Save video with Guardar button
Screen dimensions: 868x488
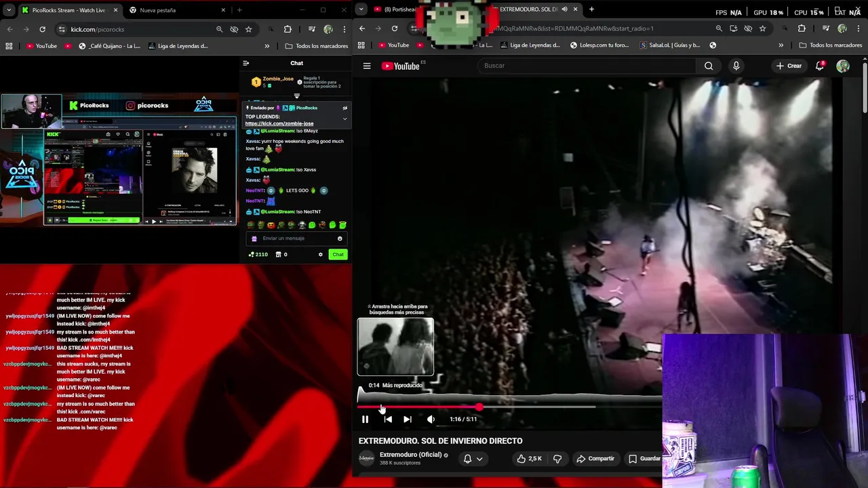click(644, 459)
